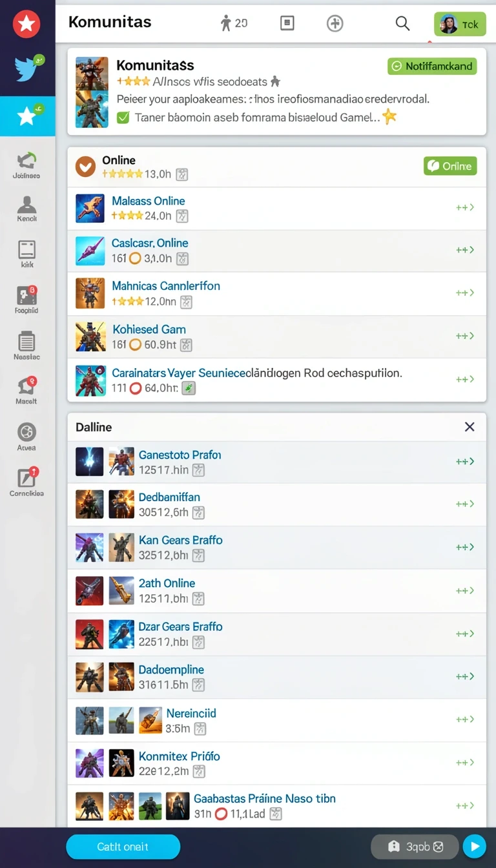496x868 pixels.
Task: Click the red star icon in the sidebar
Action: tap(26, 25)
